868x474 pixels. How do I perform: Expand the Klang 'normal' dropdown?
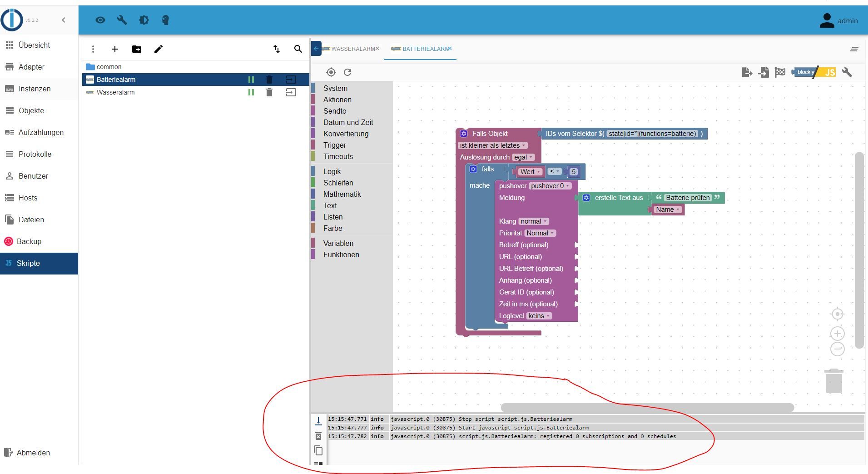pyautogui.click(x=533, y=221)
